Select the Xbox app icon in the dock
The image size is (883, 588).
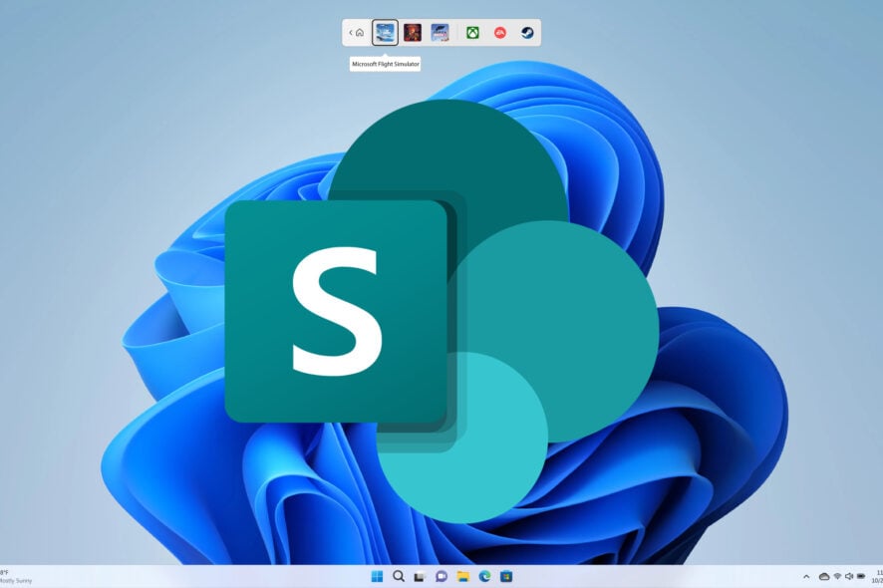coord(472,33)
